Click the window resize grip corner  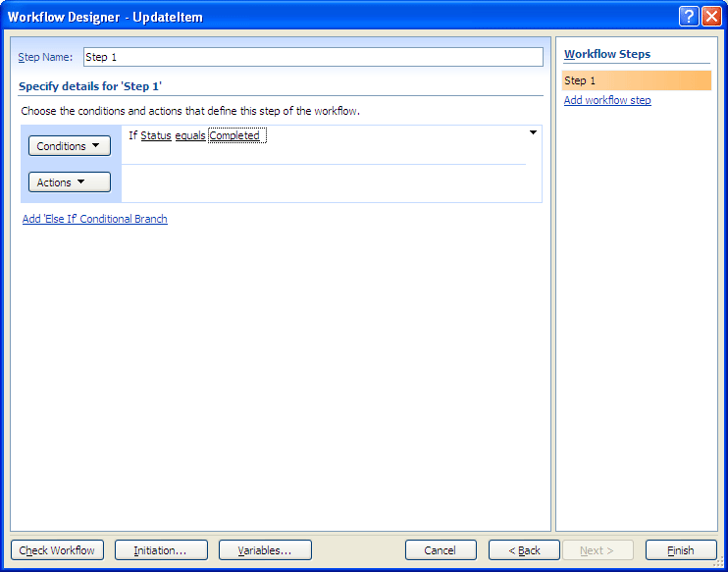click(x=721, y=563)
